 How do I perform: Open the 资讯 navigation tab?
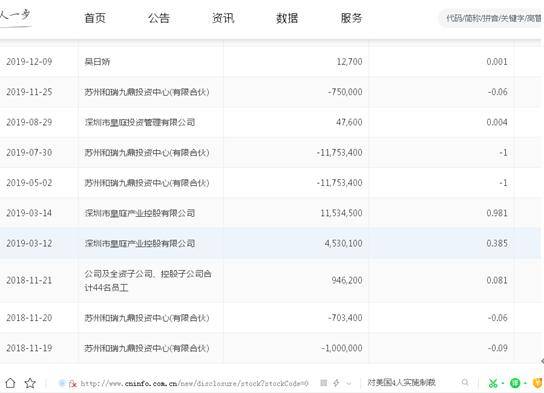point(223,18)
